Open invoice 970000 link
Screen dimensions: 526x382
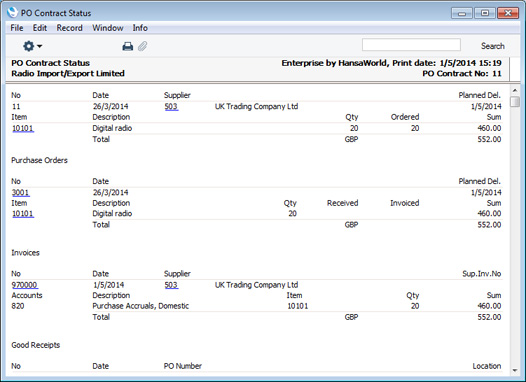[24, 285]
